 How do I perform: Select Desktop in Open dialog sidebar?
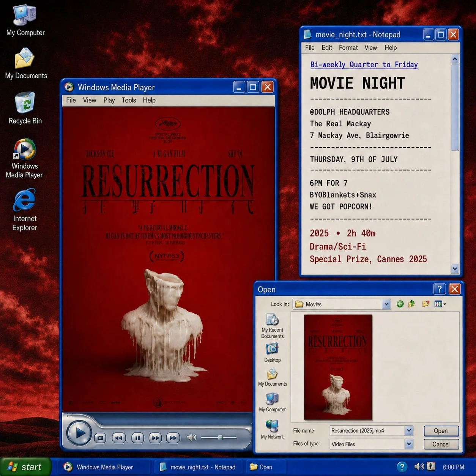[x=272, y=353]
